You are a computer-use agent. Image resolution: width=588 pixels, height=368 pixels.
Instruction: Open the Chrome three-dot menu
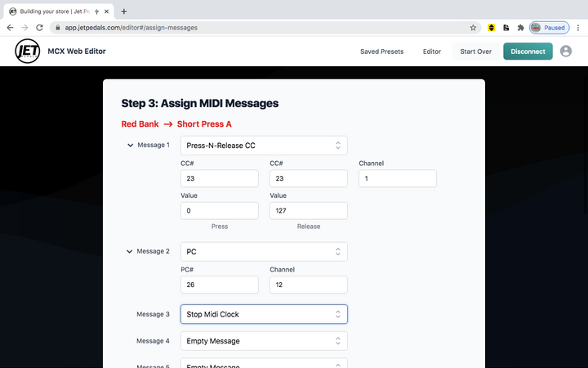[x=578, y=27]
